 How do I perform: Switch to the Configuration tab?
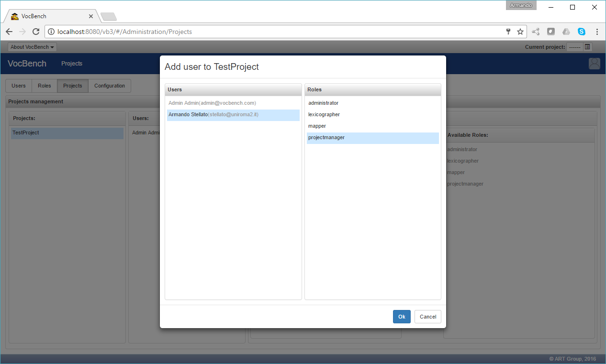click(x=110, y=86)
